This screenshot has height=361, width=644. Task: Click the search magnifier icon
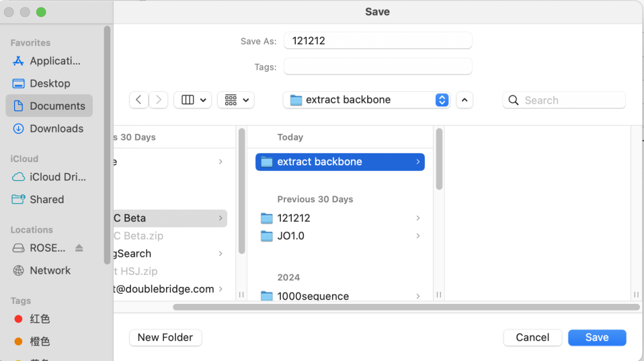514,100
